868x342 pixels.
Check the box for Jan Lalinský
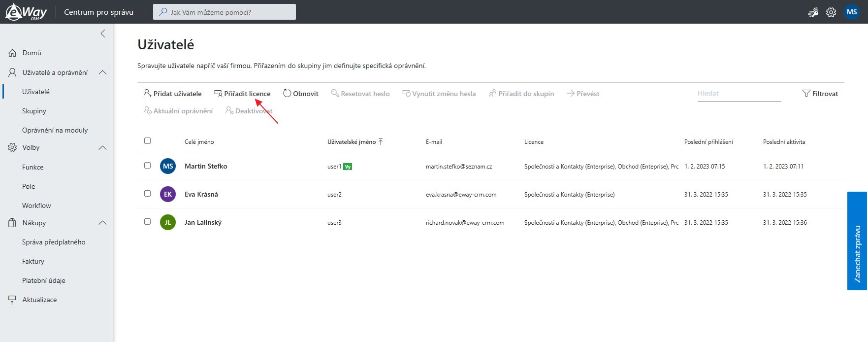(147, 222)
